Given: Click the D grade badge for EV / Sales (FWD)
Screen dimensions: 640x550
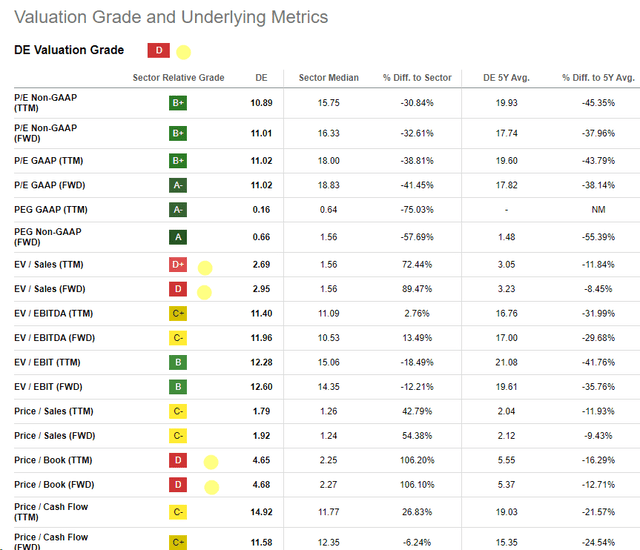Looking at the screenshot, I should click(178, 289).
